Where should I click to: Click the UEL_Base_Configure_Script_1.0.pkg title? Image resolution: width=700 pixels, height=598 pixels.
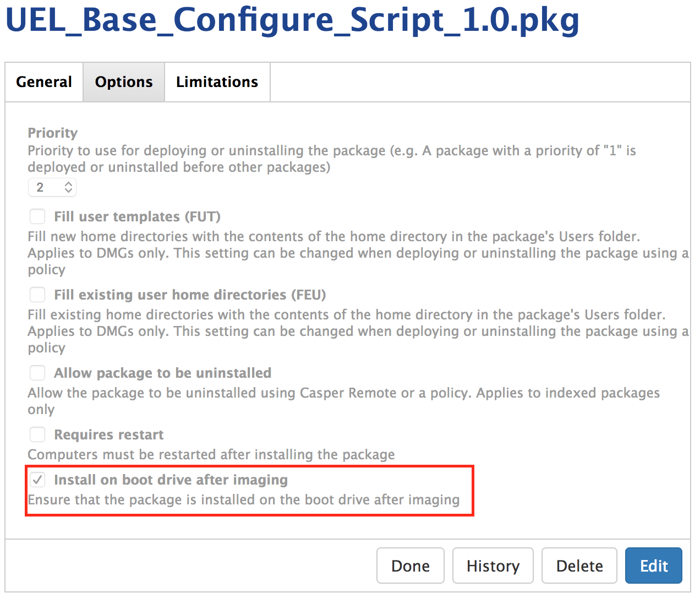[x=292, y=20]
